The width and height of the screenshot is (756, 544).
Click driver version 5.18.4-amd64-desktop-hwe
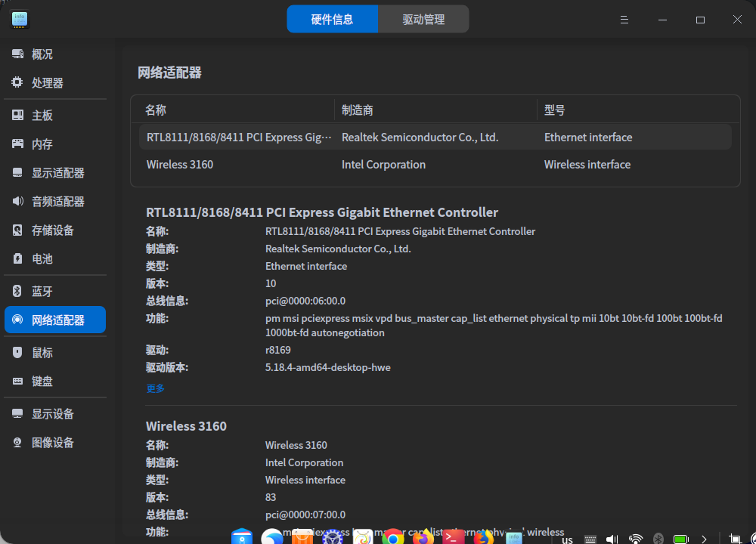(327, 367)
